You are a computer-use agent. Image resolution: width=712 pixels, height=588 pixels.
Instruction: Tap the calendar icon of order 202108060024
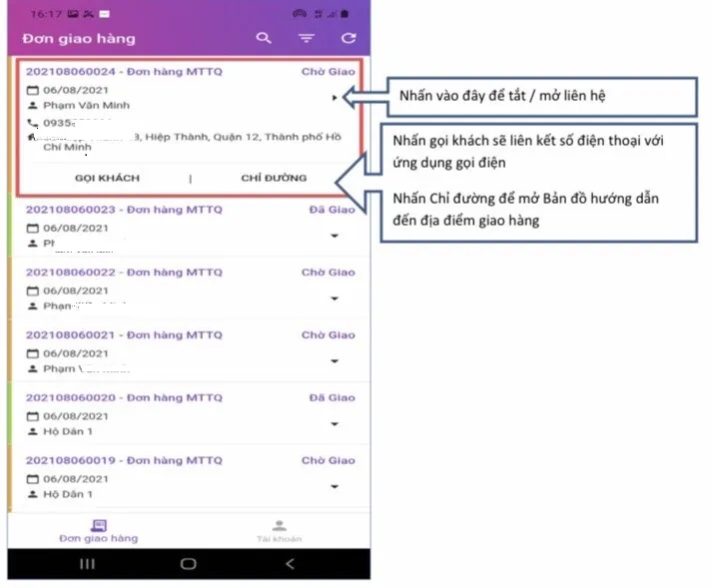[x=32, y=90]
